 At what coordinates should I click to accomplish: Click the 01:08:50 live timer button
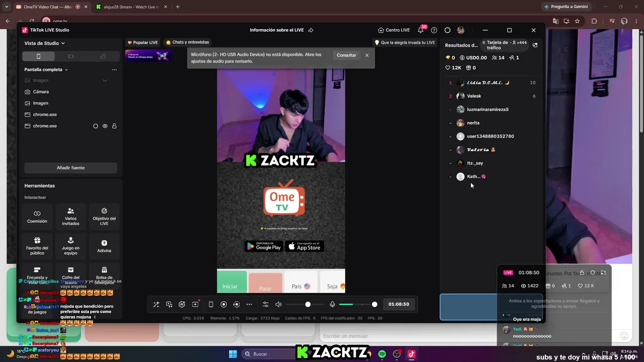pos(398,304)
